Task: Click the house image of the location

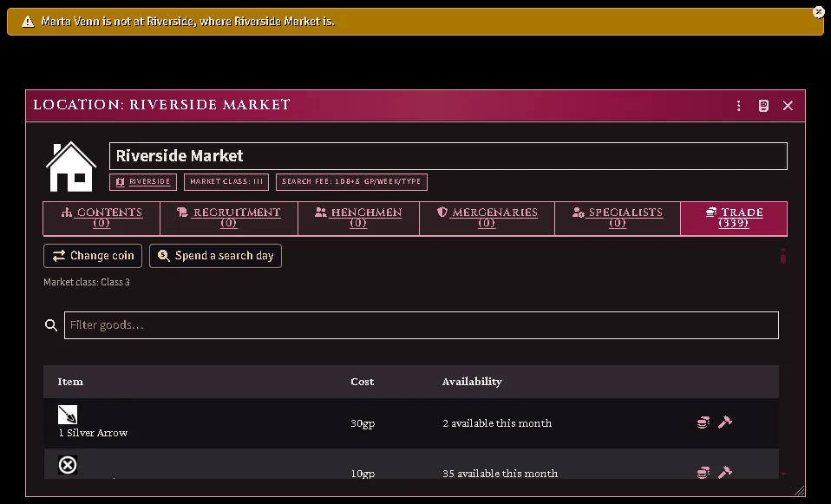Action: tap(71, 167)
